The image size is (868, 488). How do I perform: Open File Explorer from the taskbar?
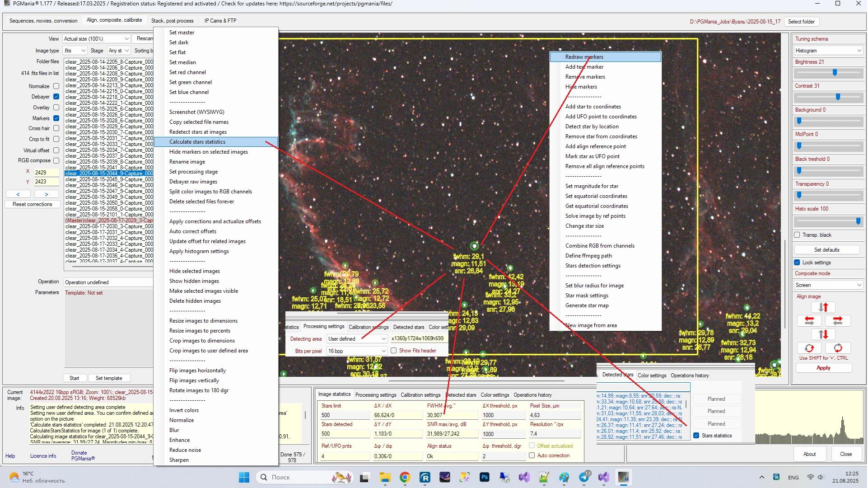(385, 477)
